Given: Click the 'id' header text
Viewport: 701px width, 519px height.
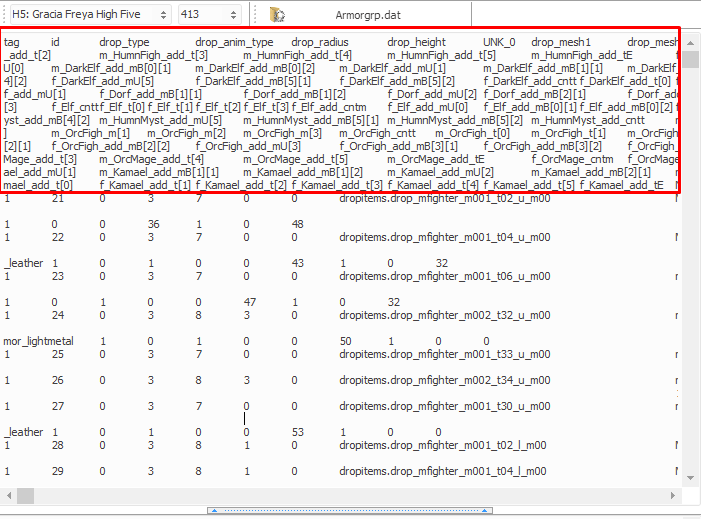Looking at the screenshot, I should pyautogui.click(x=55, y=42).
